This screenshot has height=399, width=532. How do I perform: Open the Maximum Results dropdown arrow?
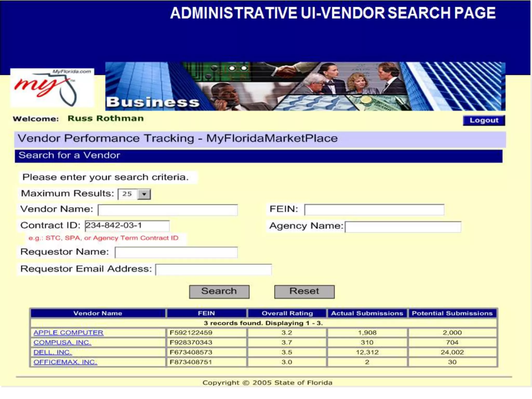[x=144, y=194]
